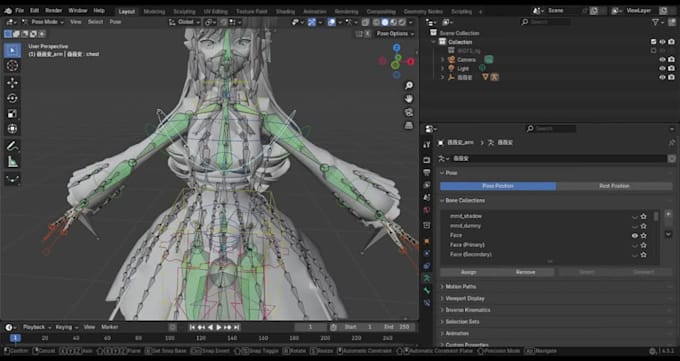The image size is (680, 361).
Task: Click the Pose Position button
Action: [x=498, y=186]
